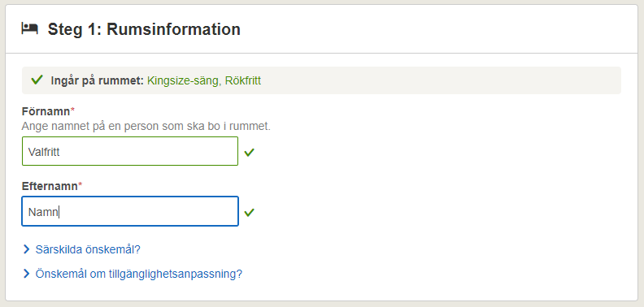The width and height of the screenshot is (644, 307).
Task: Click the green validation check beside the Efternamn field
Action: [250, 212]
